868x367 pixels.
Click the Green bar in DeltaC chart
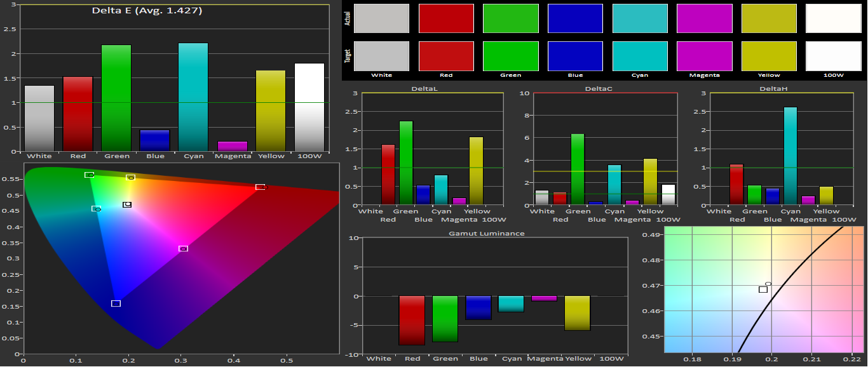578,169
